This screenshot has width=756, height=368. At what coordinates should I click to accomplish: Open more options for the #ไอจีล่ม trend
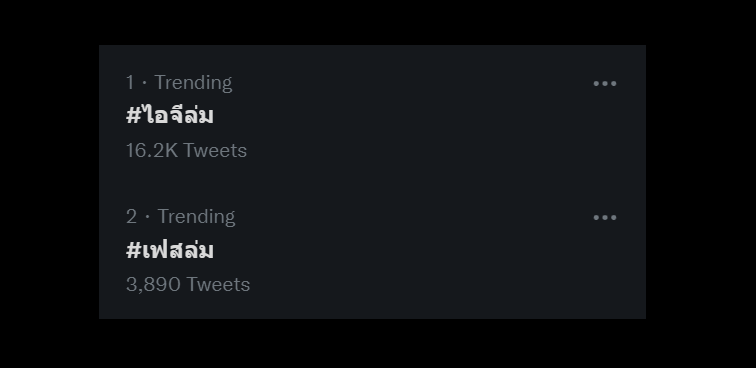click(x=605, y=83)
